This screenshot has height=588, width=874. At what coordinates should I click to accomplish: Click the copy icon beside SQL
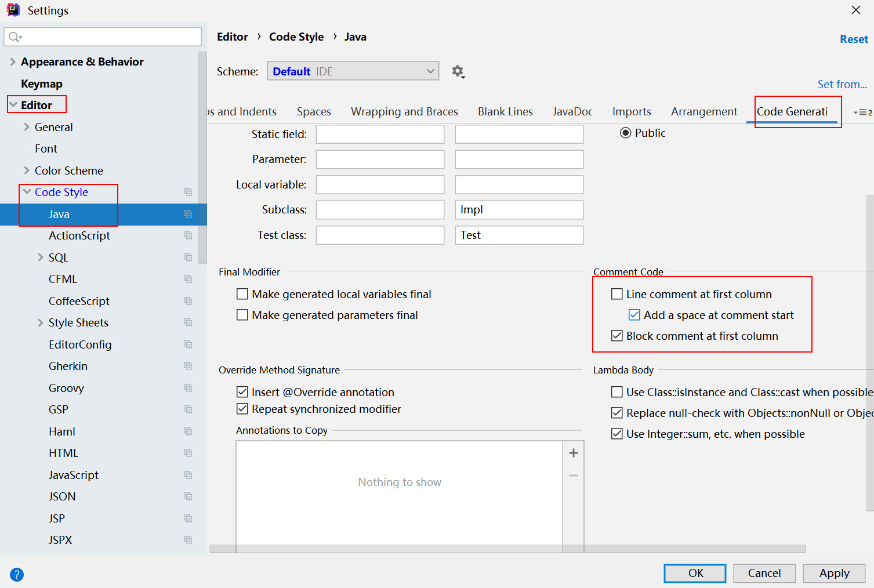[x=188, y=257]
